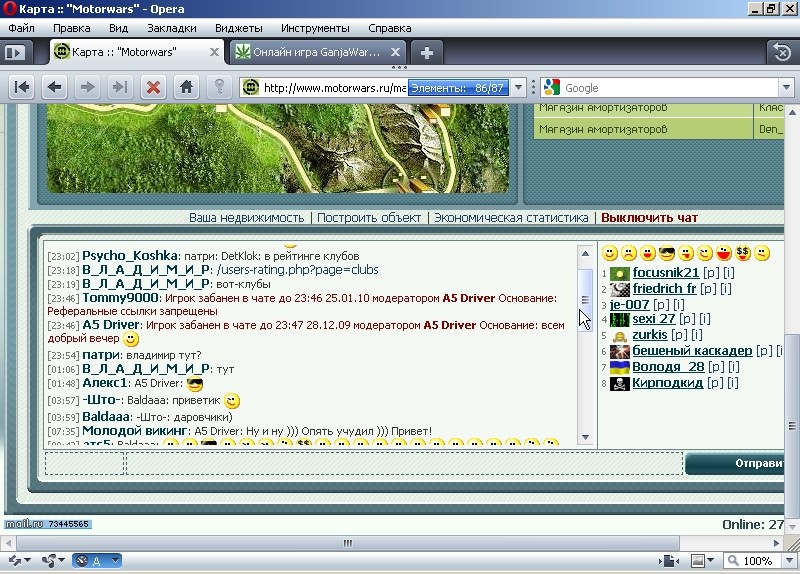Click the fit-to-width status bar icon
Screen dimensions: 800x574
click(x=669, y=561)
